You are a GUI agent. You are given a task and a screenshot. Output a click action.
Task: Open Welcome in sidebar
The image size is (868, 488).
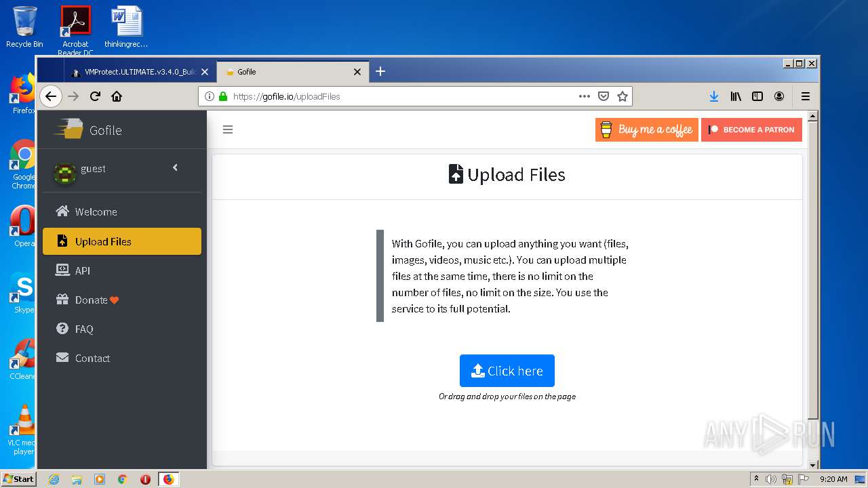(x=122, y=211)
